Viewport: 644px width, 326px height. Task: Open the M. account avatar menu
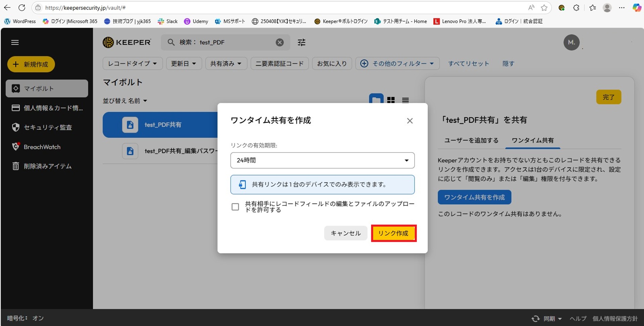[x=571, y=43]
